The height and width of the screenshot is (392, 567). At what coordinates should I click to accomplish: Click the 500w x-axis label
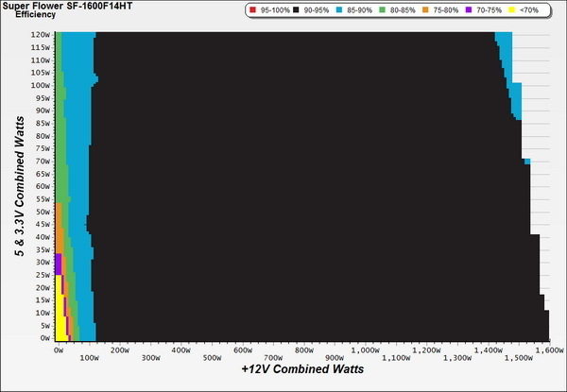[212, 358]
